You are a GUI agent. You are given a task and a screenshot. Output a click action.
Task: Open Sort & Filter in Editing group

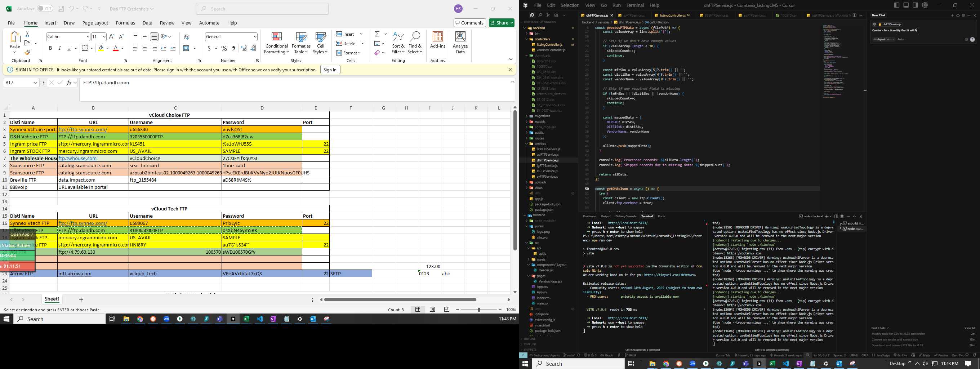pyautogui.click(x=398, y=43)
